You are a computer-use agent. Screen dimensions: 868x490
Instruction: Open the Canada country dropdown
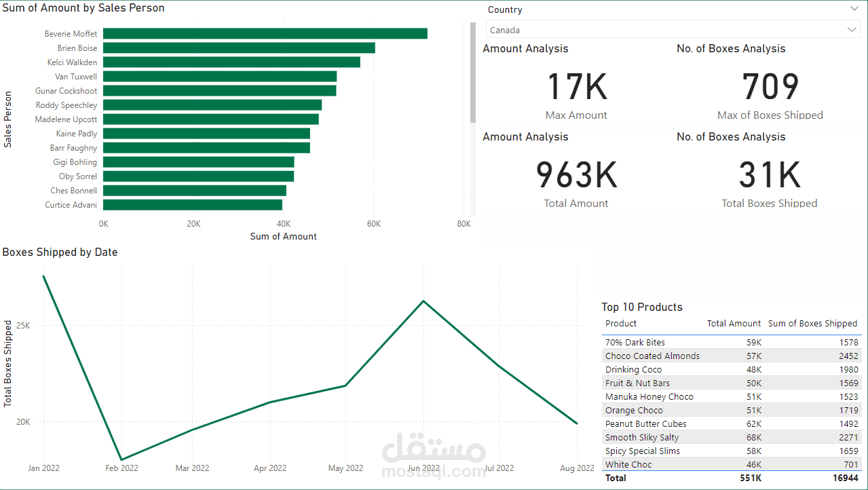tap(673, 30)
